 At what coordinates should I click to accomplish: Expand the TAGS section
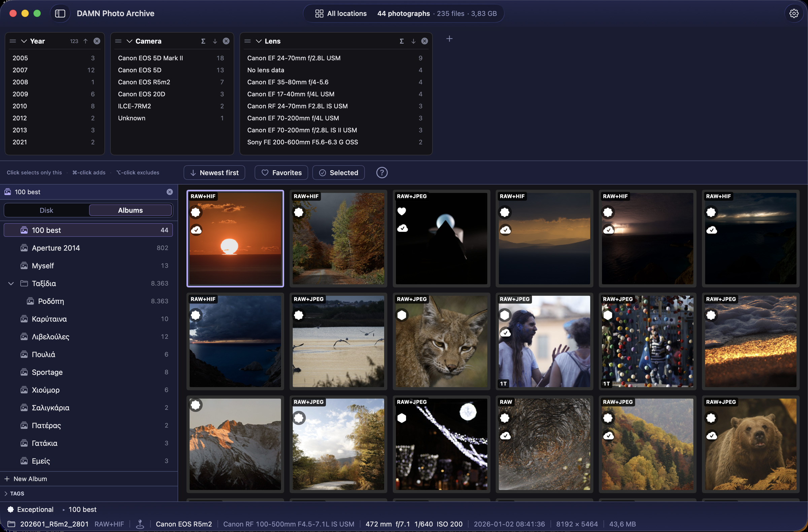pyautogui.click(x=6, y=494)
